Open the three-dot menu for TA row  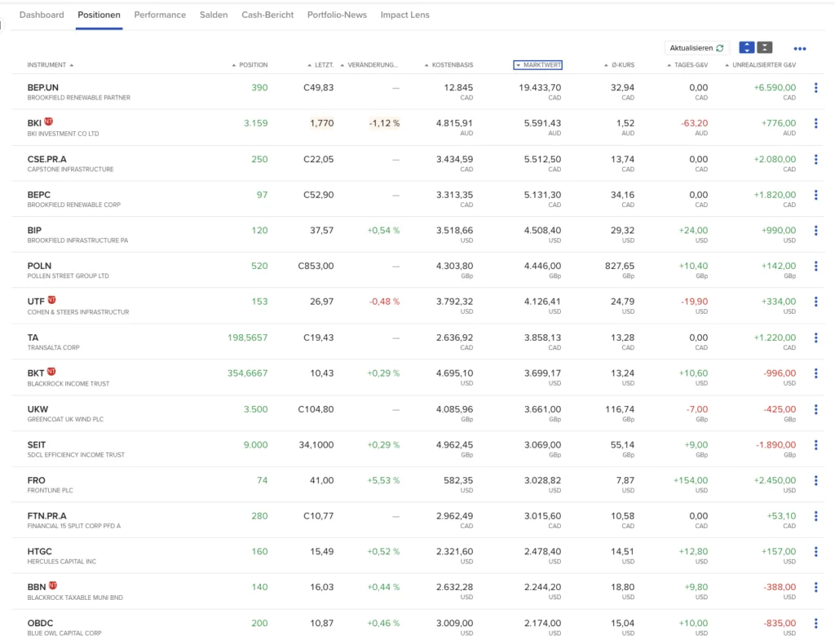[815, 337]
